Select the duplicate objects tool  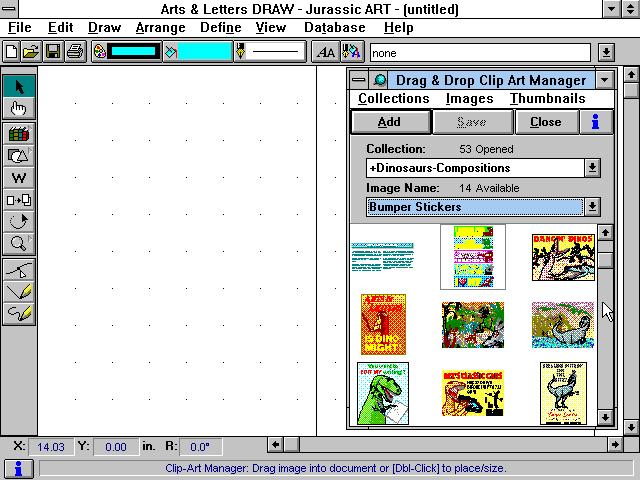click(19, 200)
